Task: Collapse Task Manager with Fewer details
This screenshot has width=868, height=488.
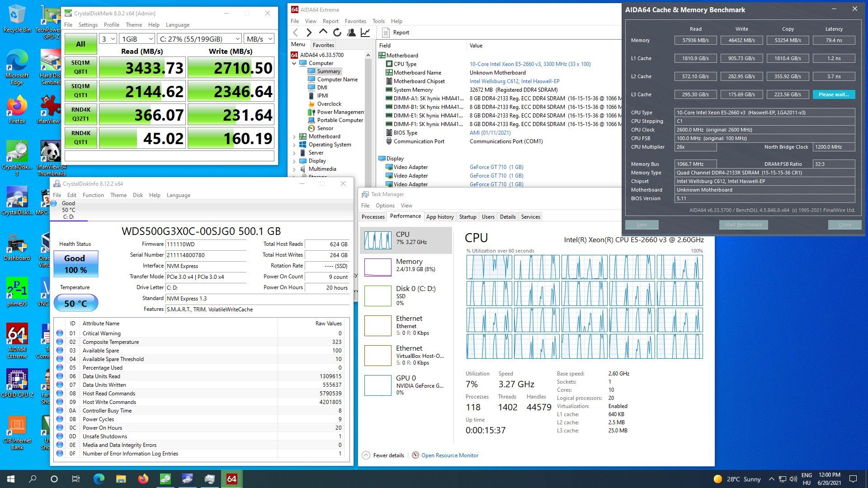Action: tap(383, 455)
